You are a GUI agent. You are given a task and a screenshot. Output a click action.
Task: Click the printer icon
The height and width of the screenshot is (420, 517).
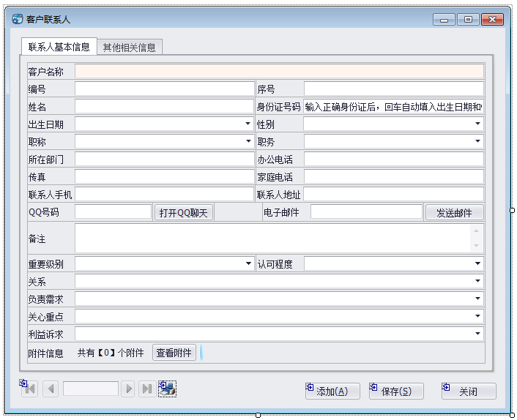[x=168, y=389]
